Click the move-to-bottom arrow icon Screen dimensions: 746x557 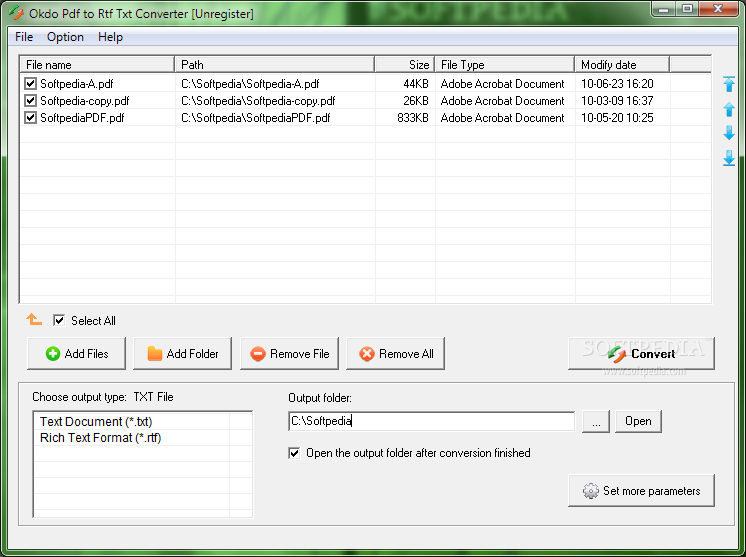point(729,158)
